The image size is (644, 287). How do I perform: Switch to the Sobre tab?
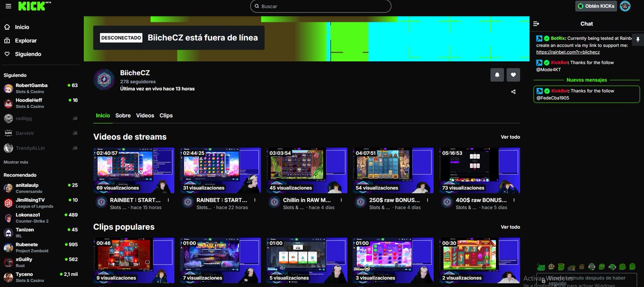click(x=123, y=116)
